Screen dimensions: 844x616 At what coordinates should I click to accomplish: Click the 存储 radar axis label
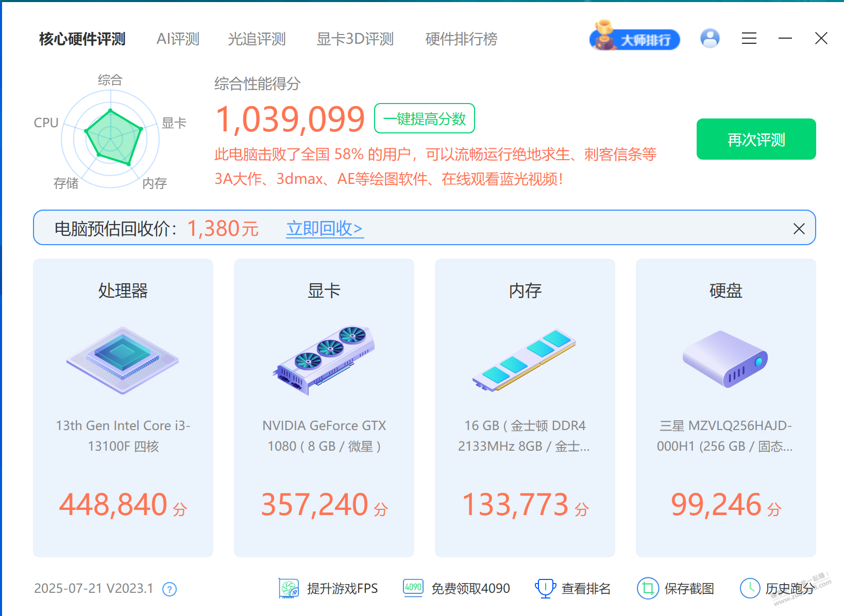66,183
